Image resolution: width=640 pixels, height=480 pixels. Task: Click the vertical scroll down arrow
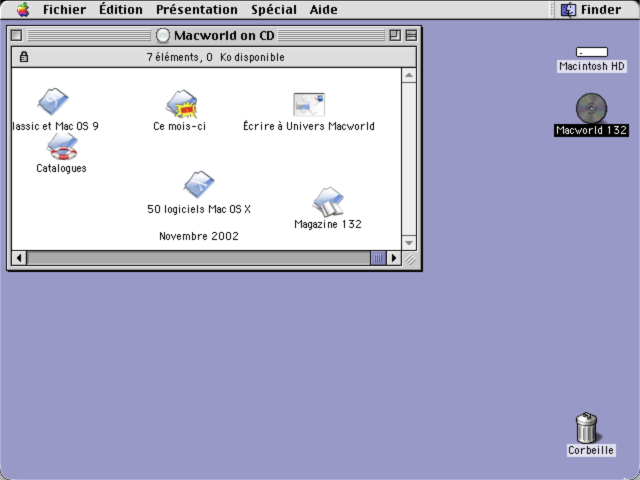[409, 243]
